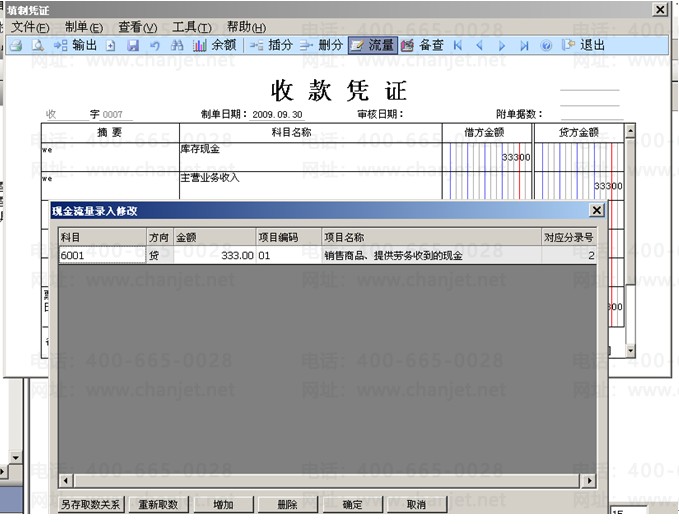Click the 库存现金 account cell

[x=310, y=157]
